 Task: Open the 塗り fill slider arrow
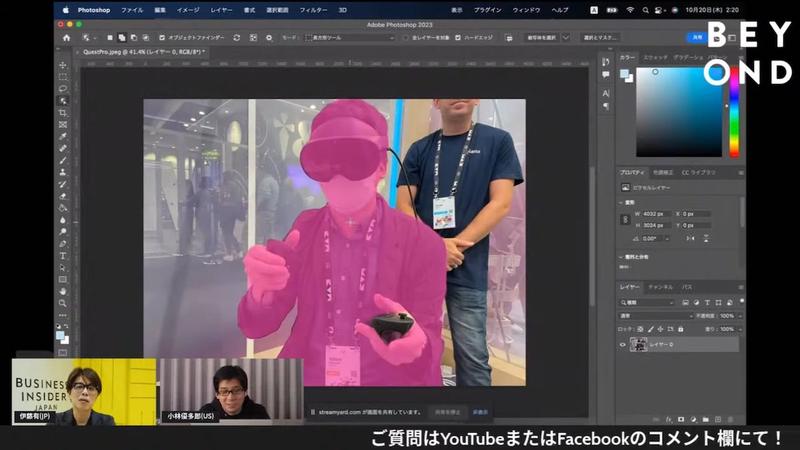pyautogui.click(x=740, y=330)
